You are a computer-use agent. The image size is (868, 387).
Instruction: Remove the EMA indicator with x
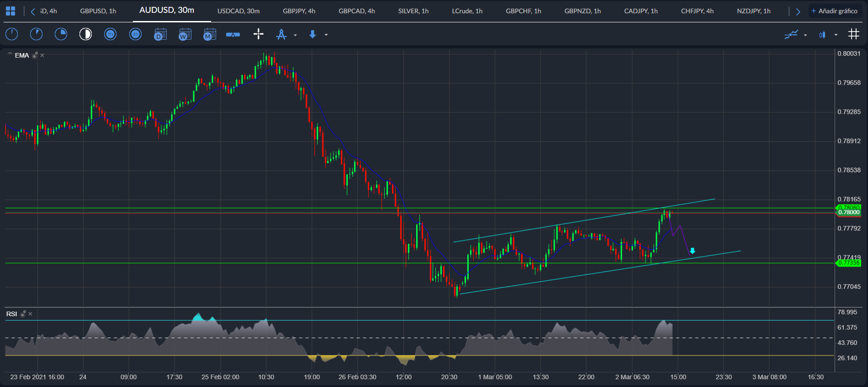(42, 55)
